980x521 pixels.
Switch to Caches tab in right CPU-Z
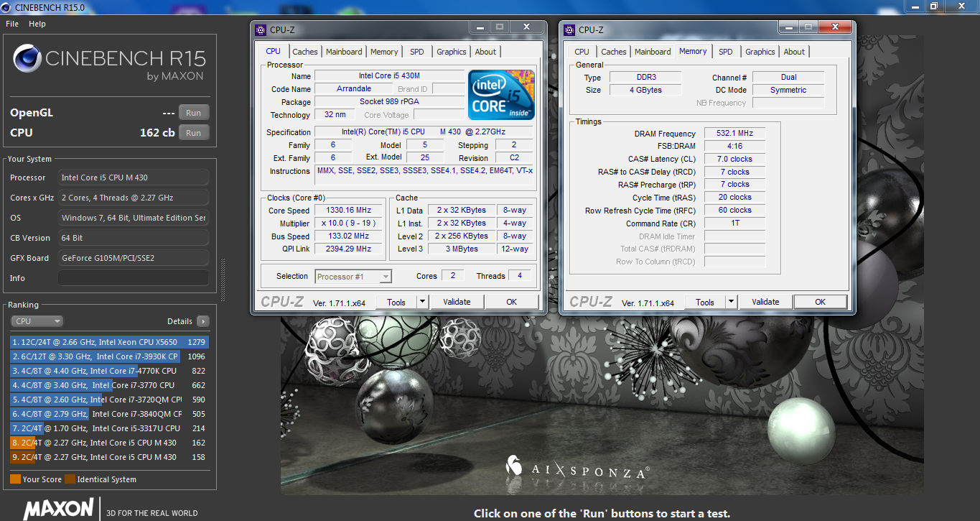pos(614,52)
